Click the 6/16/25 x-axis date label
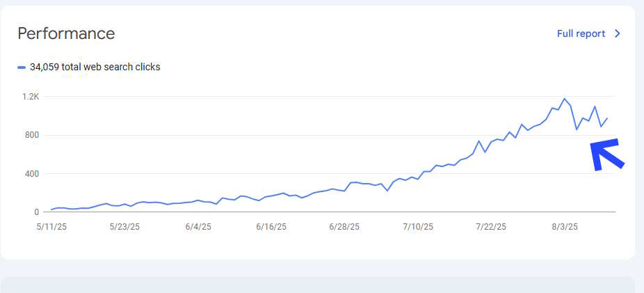 click(271, 227)
